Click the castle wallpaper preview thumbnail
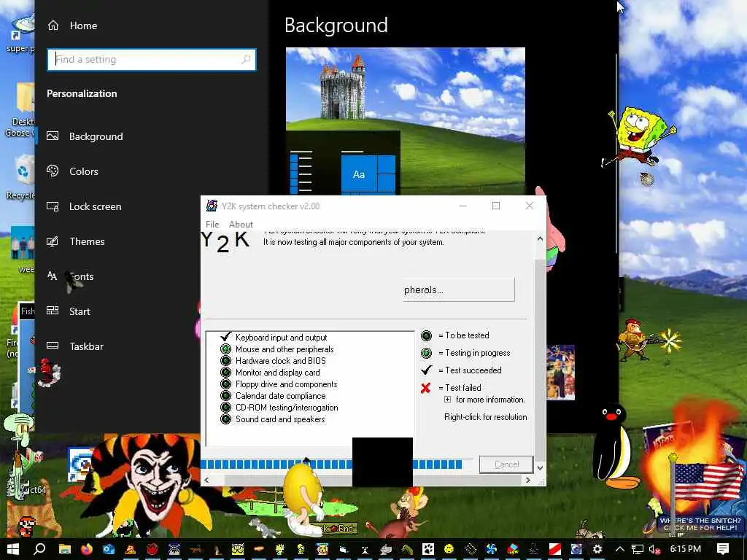 point(406,121)
